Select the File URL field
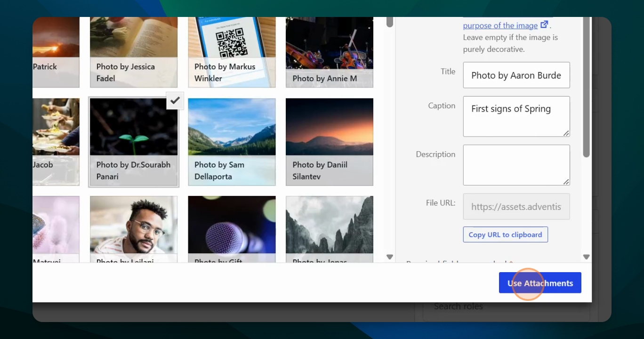The width and height of the screenshot is (644, 339). click(x=516, y=206)
